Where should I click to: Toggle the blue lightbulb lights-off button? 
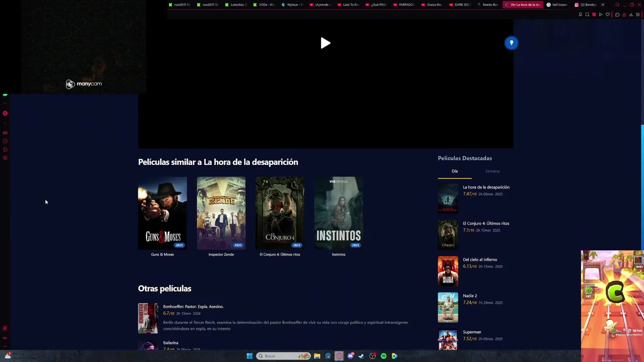click(511, 43)
